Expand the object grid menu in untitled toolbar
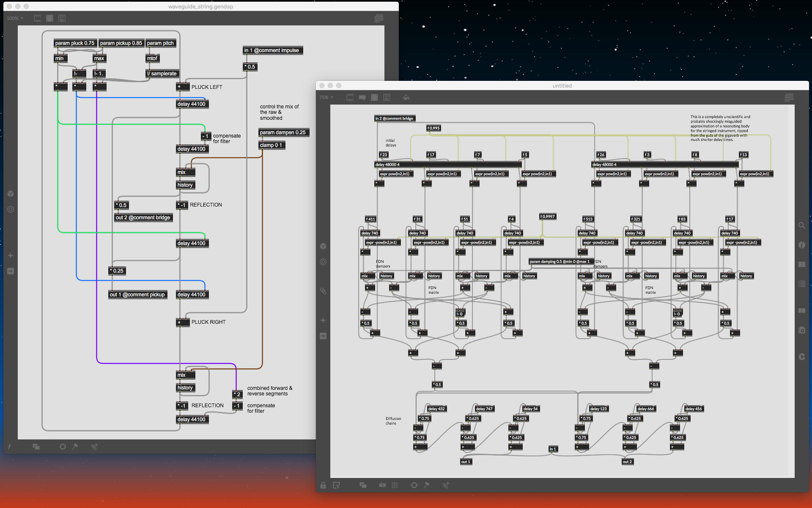The image size is (812, 508). click(x=789, y=97)
